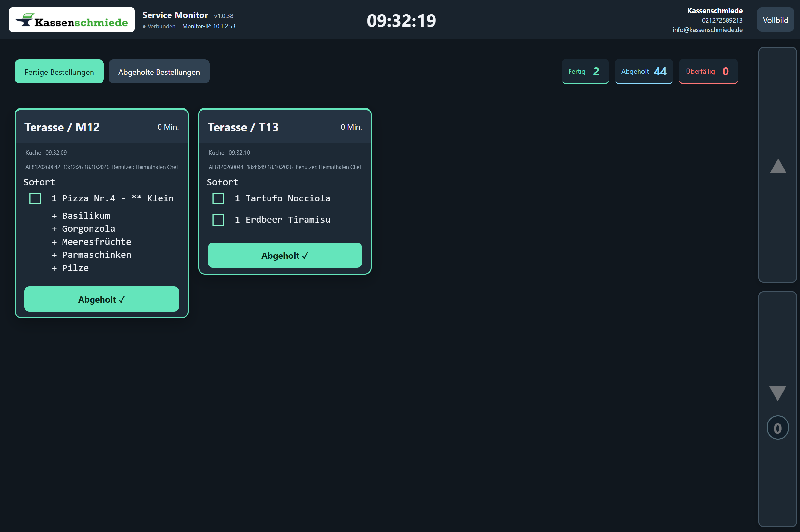Click the Küche · 09:32:10 timestamp
This screenshot has width=800, height=532.
tap(229, 153)
